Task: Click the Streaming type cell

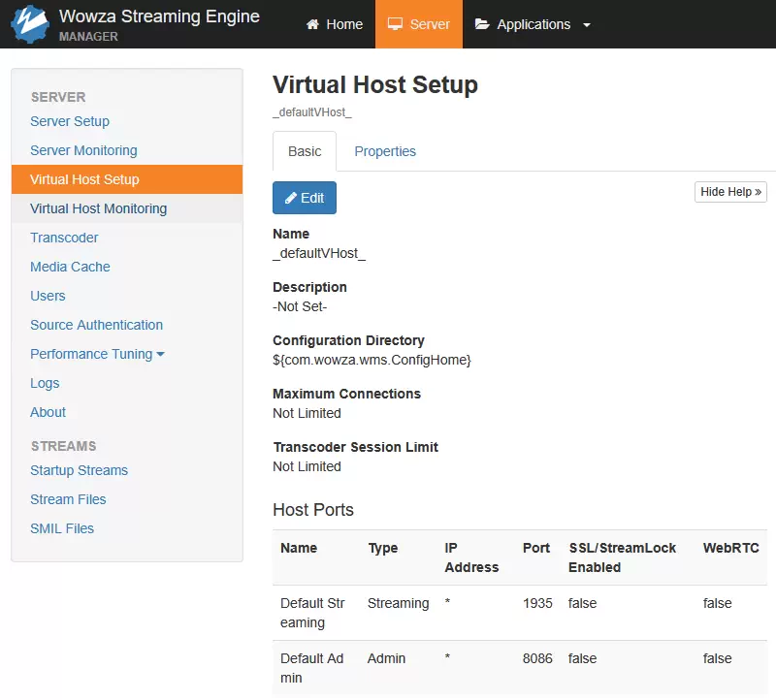Action: pyautogui.click(x=399, y=604)
